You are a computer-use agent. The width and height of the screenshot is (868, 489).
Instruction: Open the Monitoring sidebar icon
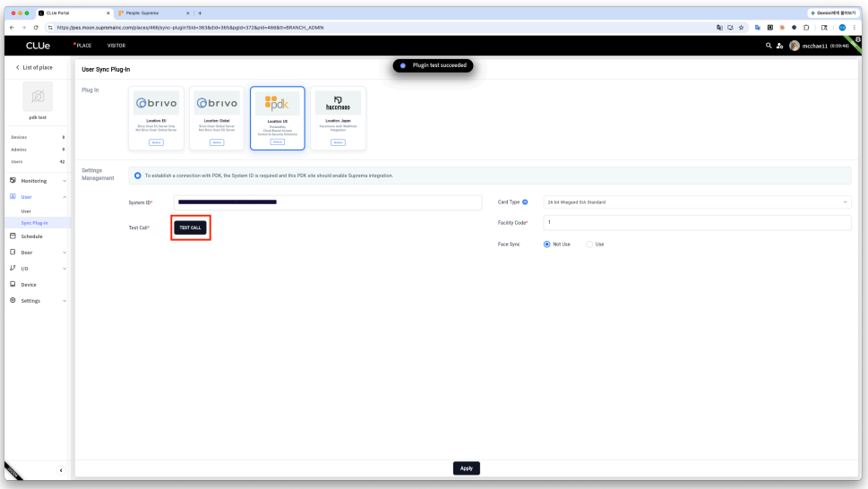click(x=13, y=180)
